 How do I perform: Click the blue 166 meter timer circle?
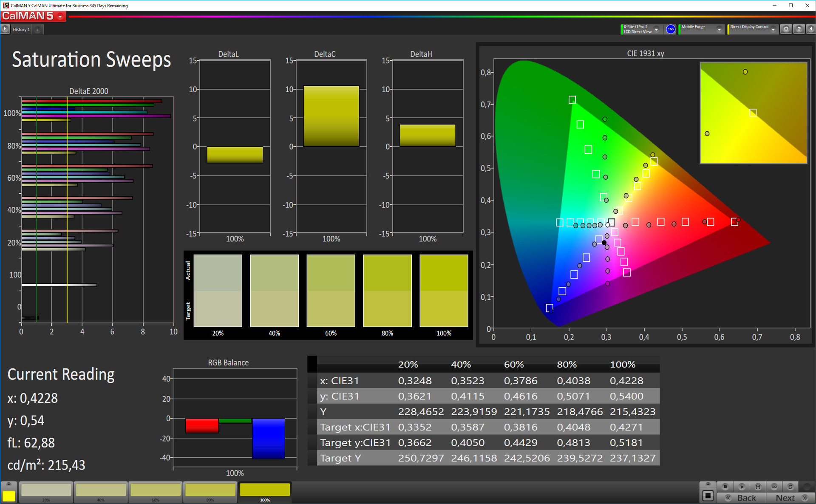tap(671, 29)
